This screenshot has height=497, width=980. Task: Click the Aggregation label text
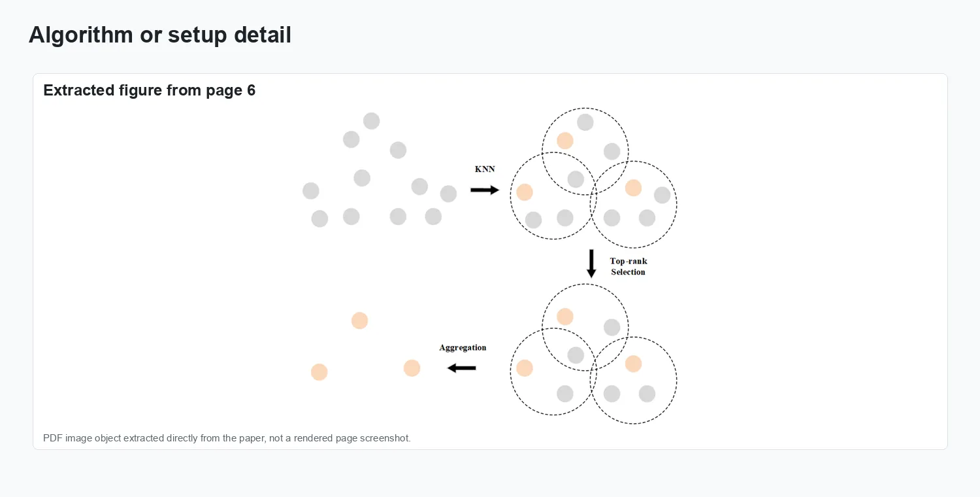463,348
